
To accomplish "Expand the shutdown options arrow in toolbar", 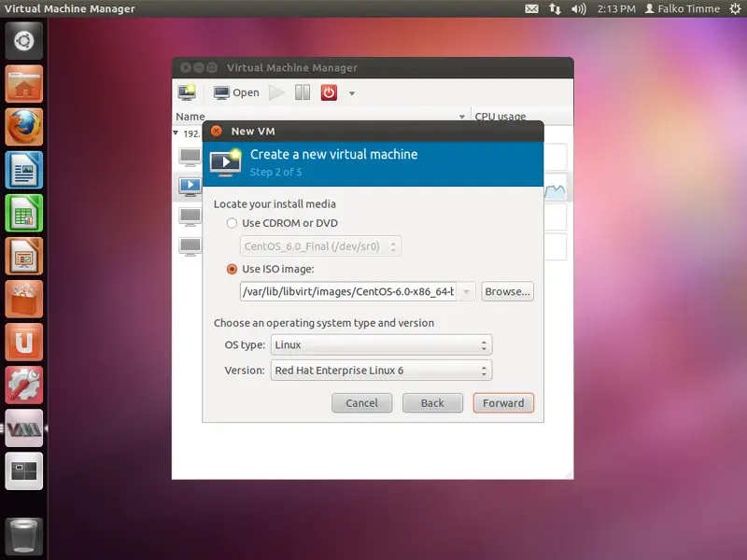I will pos(352,93).
